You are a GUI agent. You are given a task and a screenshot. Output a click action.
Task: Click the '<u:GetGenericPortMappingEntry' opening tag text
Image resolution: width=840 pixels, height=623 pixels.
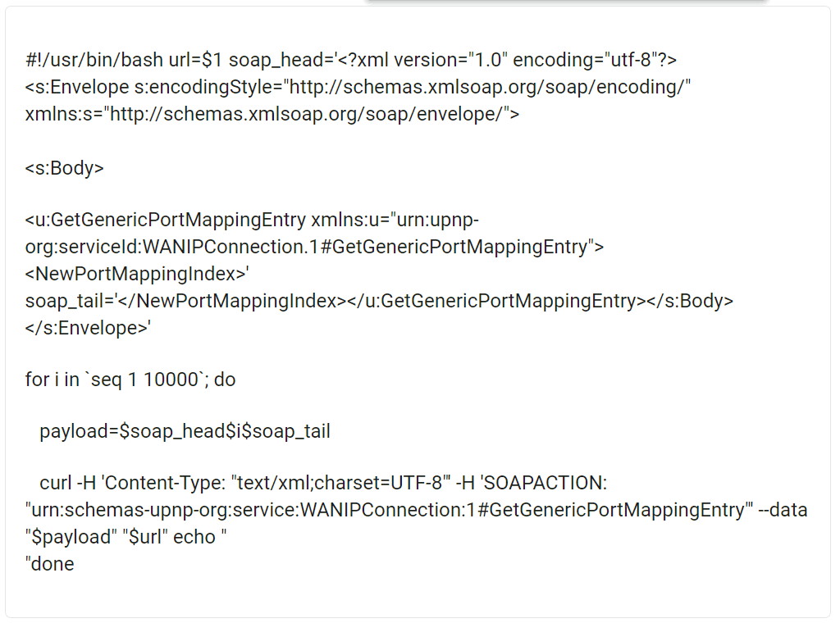166,220
